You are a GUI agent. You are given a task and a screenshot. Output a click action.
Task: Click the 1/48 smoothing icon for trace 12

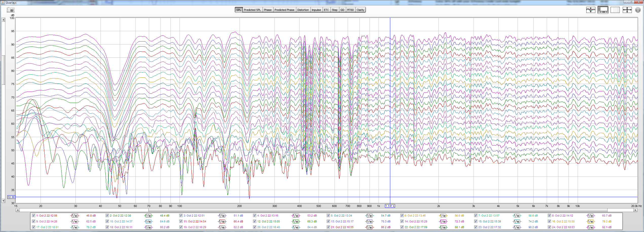[296, 222]
